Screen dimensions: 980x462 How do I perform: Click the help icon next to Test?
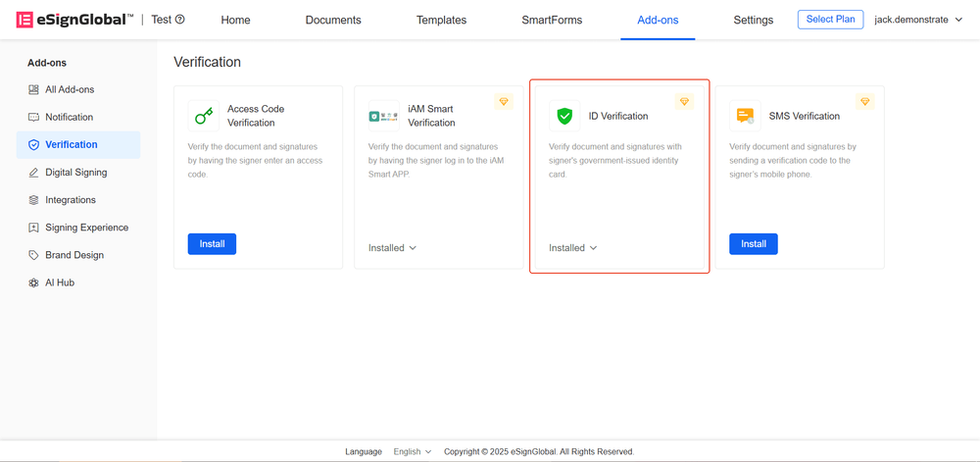pos(179,20)
